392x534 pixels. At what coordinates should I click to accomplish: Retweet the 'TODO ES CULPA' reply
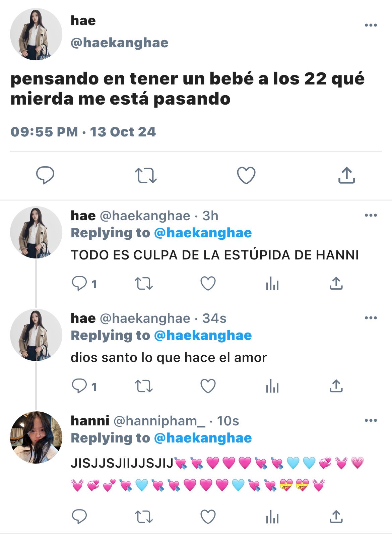144,284
